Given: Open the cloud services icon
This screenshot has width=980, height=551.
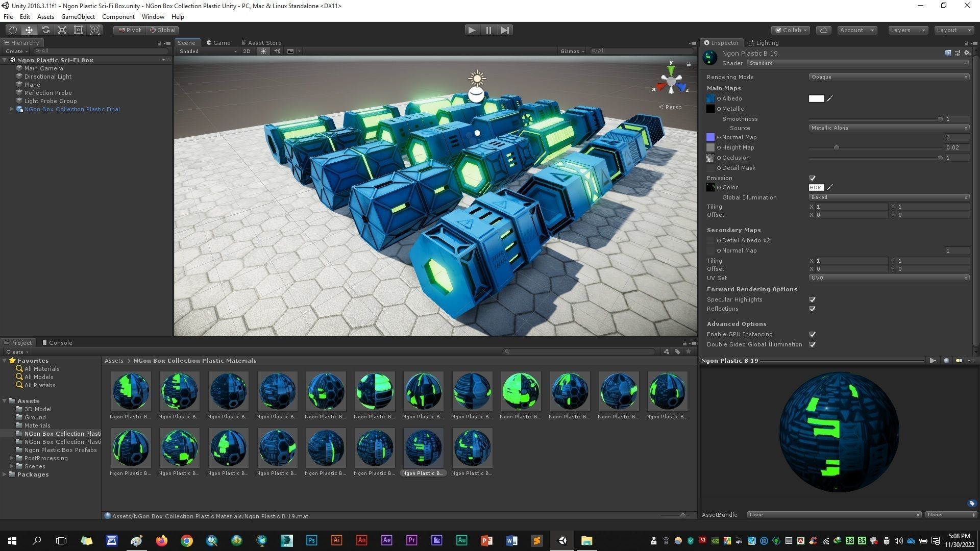Looking at the screenshot, I should coord(823,30).
